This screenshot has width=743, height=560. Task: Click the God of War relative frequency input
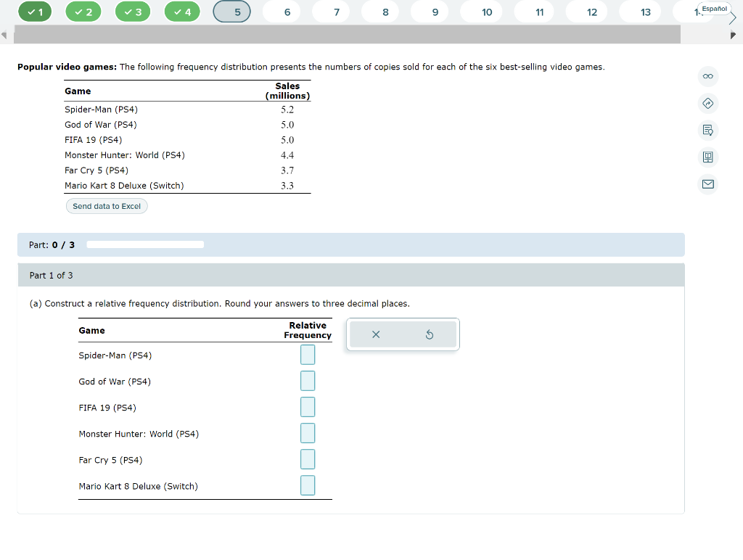308,381
